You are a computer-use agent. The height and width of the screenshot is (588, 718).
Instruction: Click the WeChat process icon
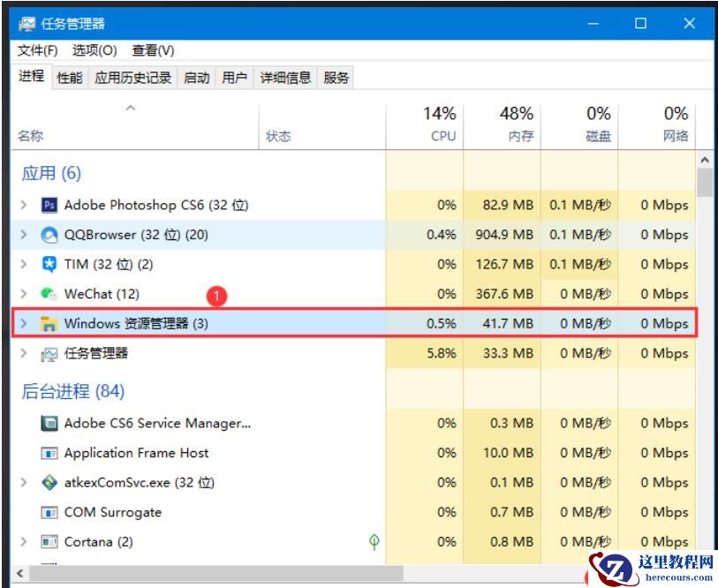tap(47, 293)
